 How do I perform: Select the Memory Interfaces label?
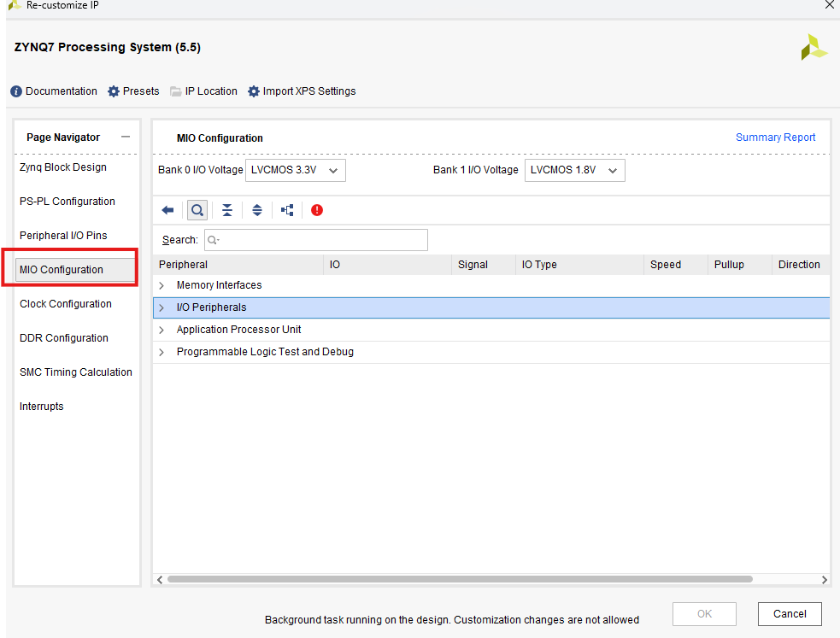(x=219, y=286)
